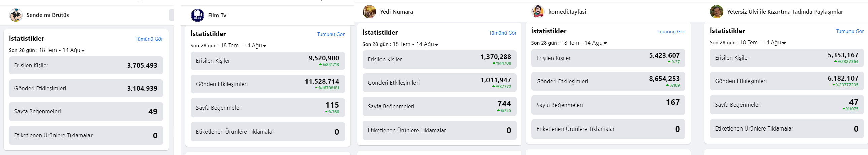Open Tümünü Gör link under Yedi Numara

[x=502, y=33]
